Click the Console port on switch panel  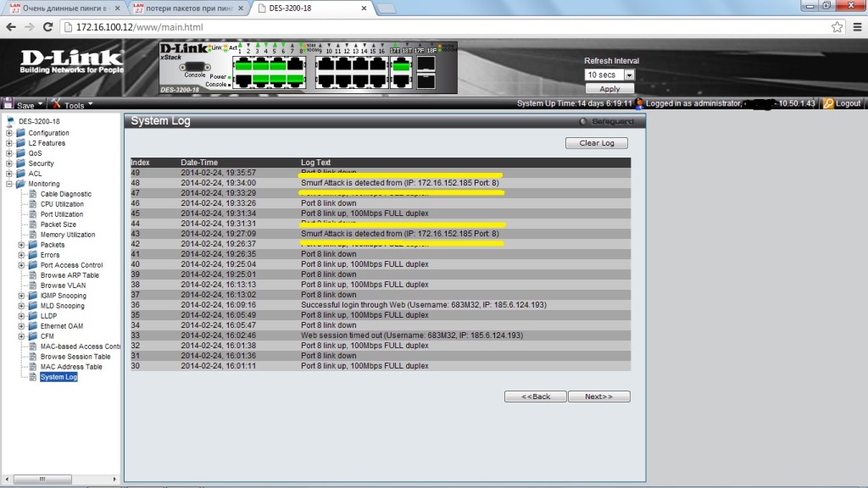[195, 67]
